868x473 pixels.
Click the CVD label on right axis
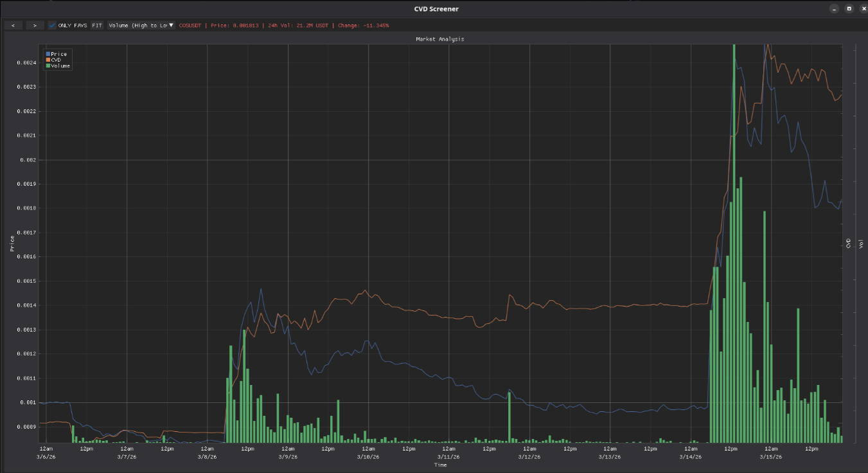click(848, 243)
